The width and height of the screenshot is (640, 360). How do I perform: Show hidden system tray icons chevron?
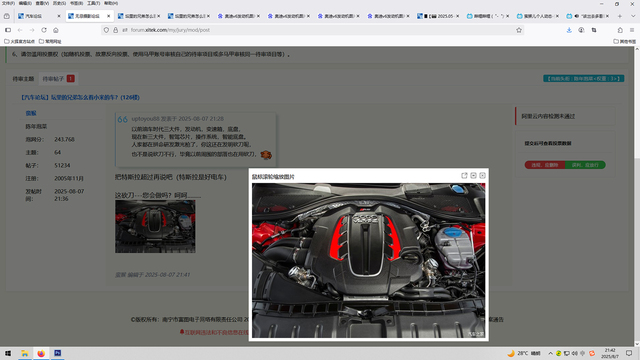tap(550, 353)
